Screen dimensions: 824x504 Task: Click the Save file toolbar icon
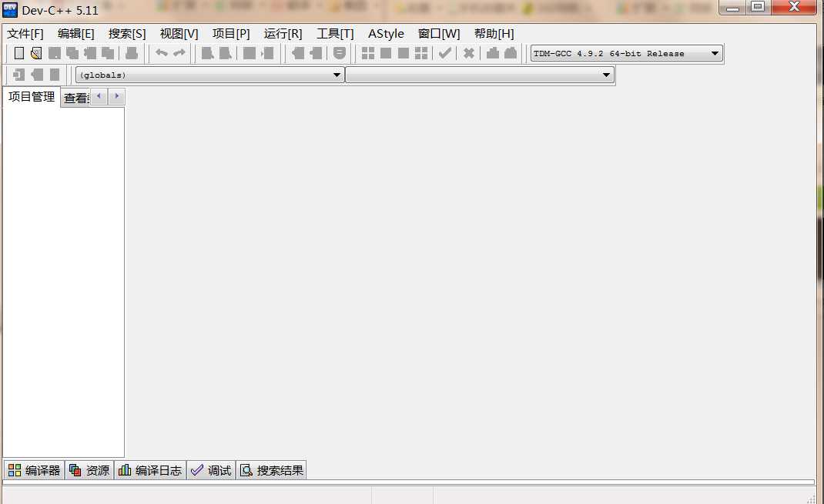coord(55,53)
